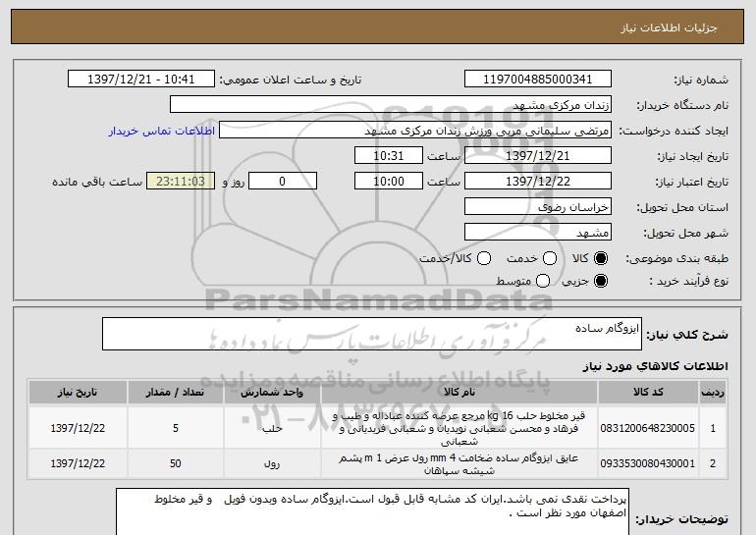Click the province field خراسان رضوی
Viewport: 756px width, 535px height.
538,207
